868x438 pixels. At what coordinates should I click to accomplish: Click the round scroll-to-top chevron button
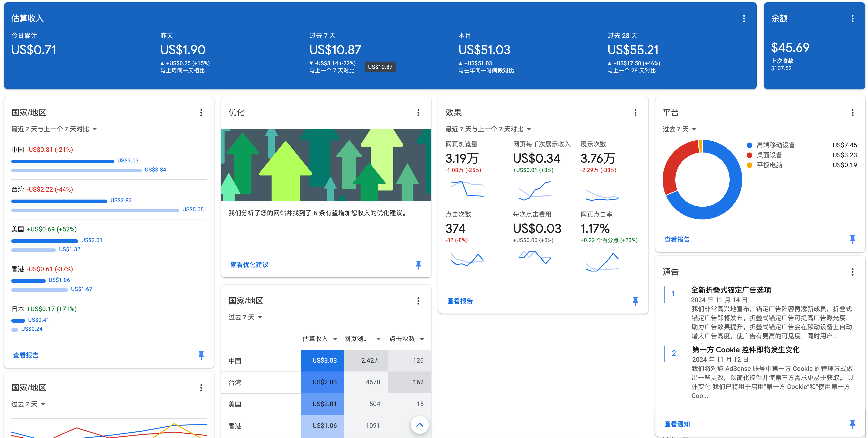coord(420,425)
